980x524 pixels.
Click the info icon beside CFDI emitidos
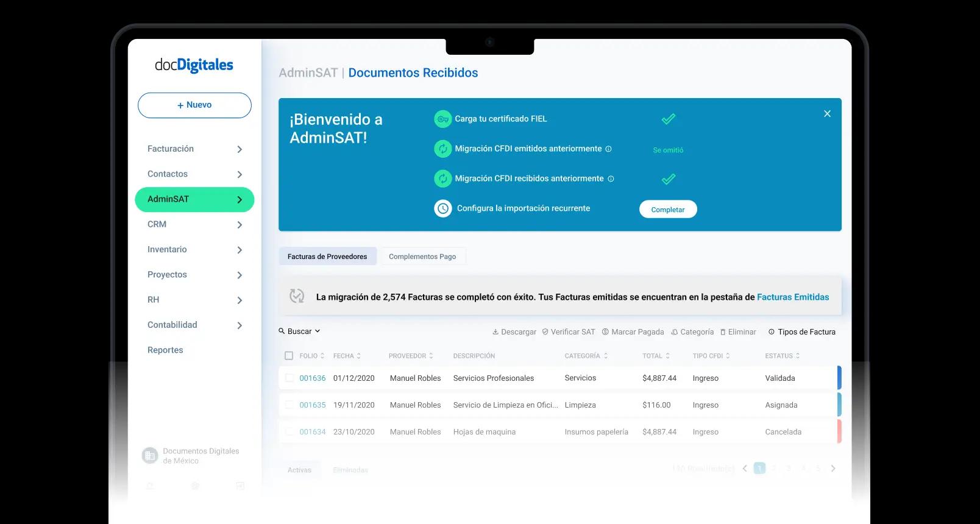pos(608,149)
